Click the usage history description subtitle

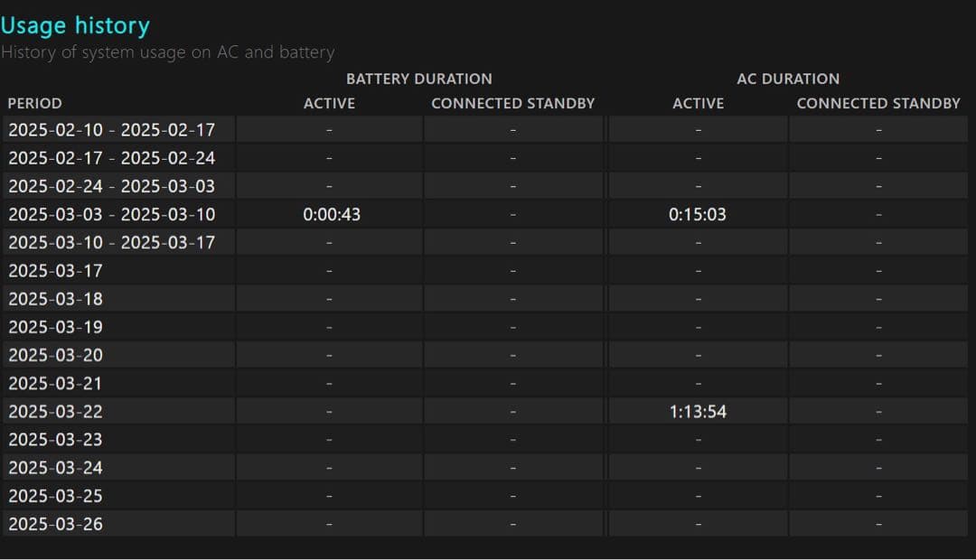[x=167, y=52]
